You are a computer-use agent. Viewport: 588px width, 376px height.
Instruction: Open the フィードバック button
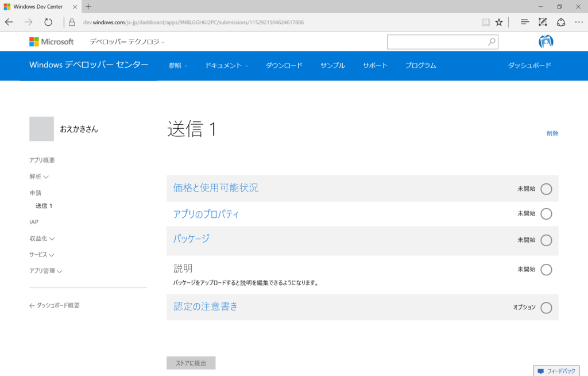point(556,371)
